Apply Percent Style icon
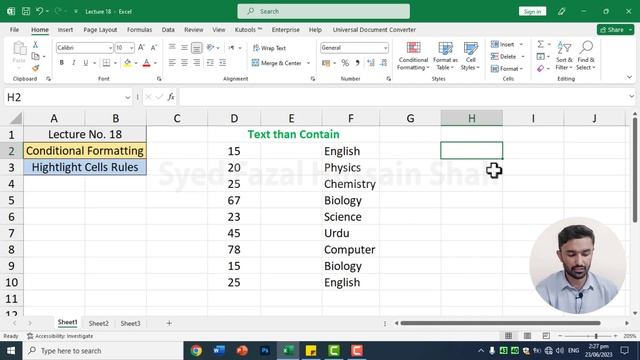This screenshot has width=640, height=360. tap(345, 63)
